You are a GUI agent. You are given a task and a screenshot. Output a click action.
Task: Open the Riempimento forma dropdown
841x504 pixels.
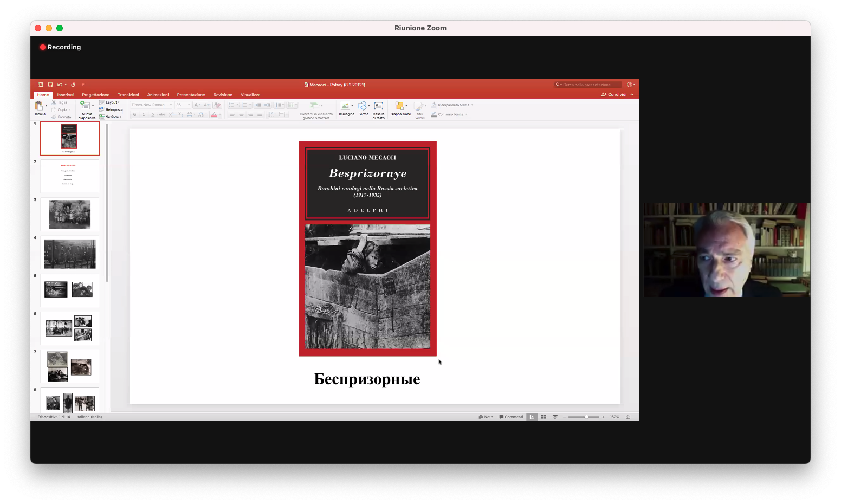[x=452, y=105]
